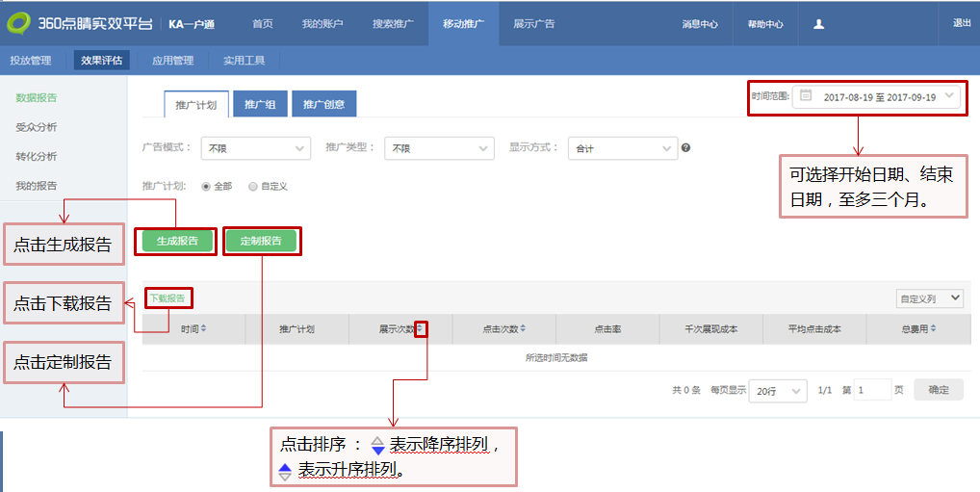Click calendar icon in date range
Viewport: 980px width, 492px height.
click(x=806, y=96)
